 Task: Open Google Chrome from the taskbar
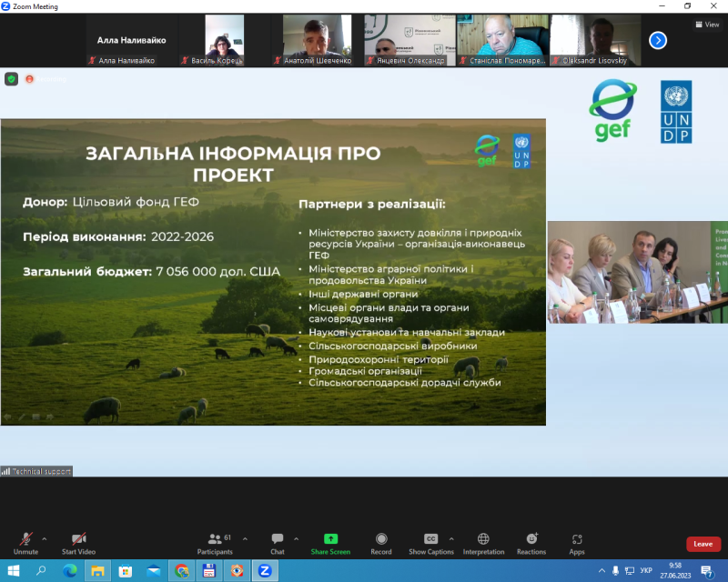(x=182, y=571)
